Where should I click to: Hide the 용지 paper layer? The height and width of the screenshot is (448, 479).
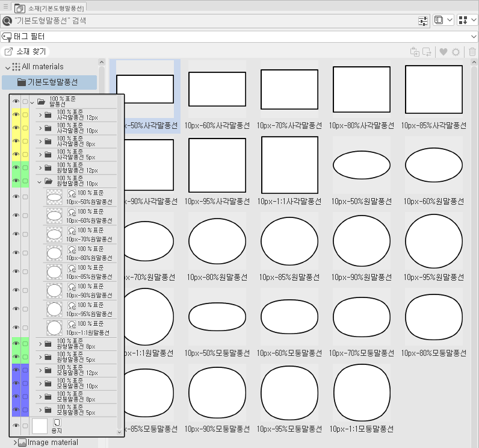pos(16,426)
